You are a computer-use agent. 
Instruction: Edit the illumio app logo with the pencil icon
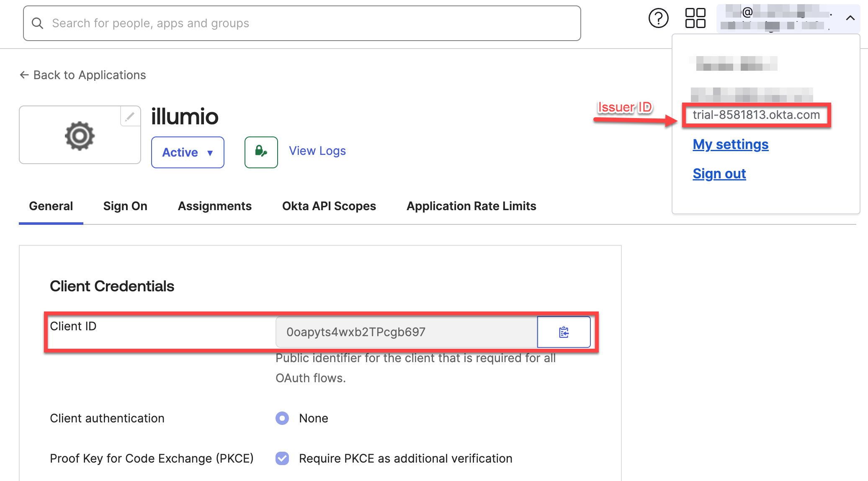coord(130,116)
